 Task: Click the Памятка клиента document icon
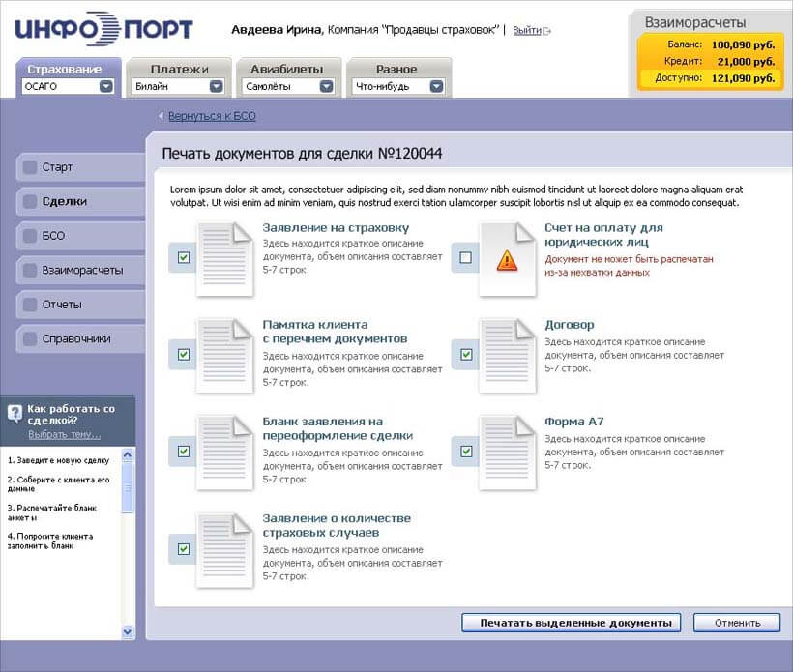[x=224, y=356]
